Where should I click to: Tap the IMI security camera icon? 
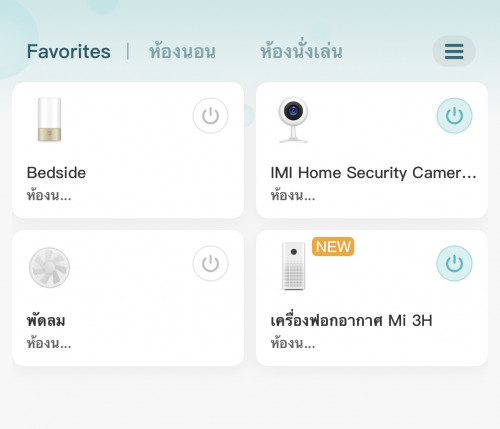click(x=293, y=120)
